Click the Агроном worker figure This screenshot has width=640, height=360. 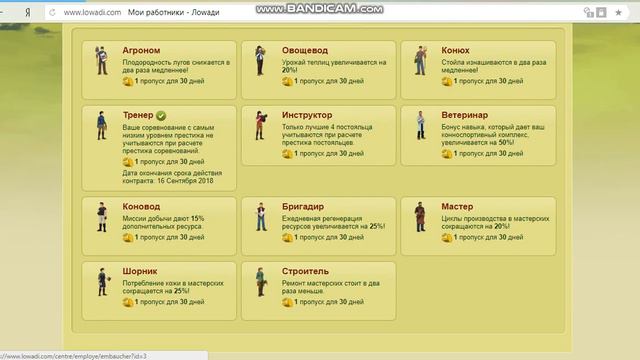click(102, 60)
